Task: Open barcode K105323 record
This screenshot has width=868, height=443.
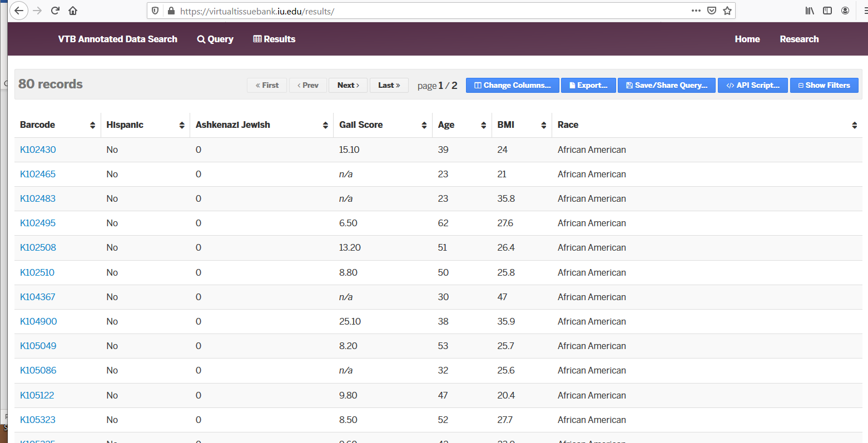Action: pos(38,420)
